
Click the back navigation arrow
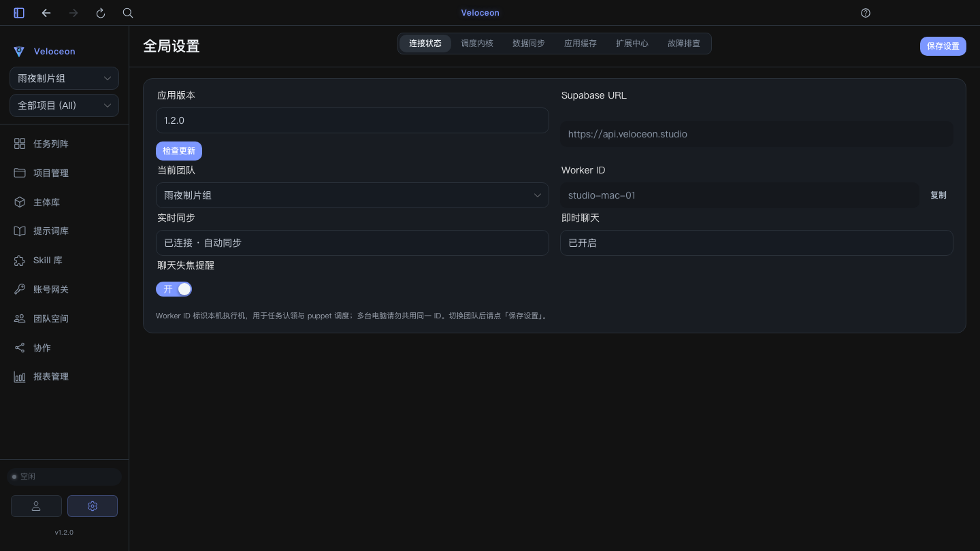pos(46,13)
